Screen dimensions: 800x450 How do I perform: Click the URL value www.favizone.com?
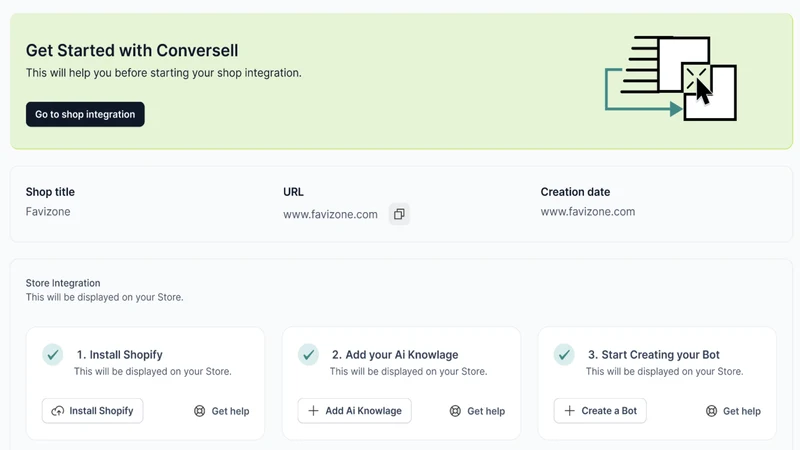pos(330,214)
